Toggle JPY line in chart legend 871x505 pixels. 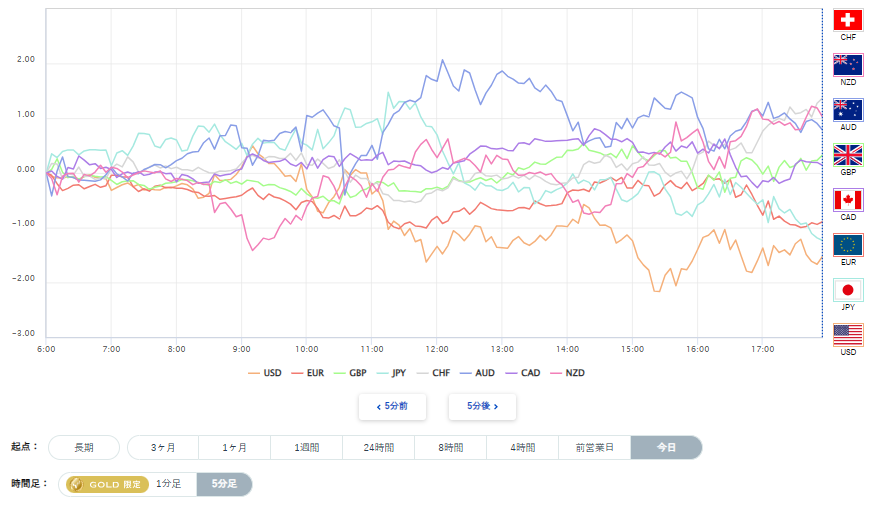click(x=392, y=373)
